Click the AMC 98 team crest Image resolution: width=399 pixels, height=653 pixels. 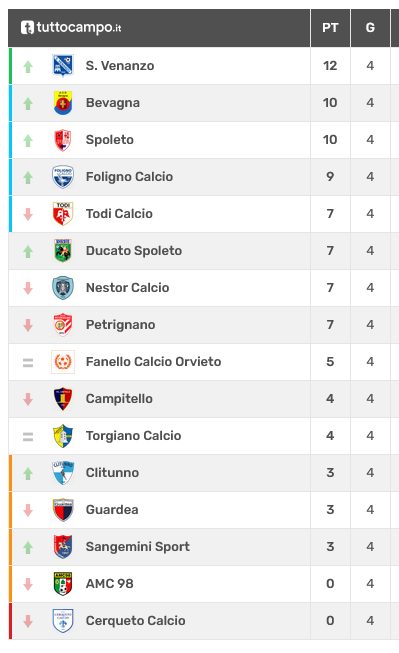(63, 584)
